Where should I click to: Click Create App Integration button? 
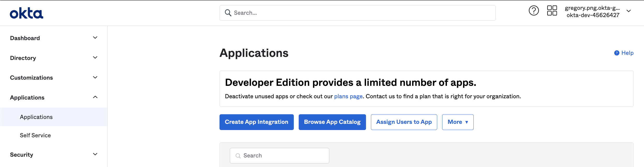pos(256,122)
